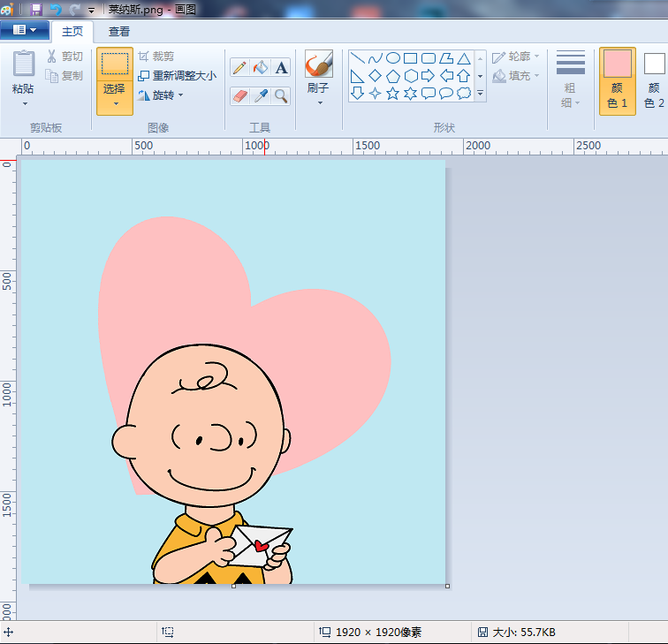Select the Pencil tool
This screenshot has height=644, width=668.
click(239, 67)
